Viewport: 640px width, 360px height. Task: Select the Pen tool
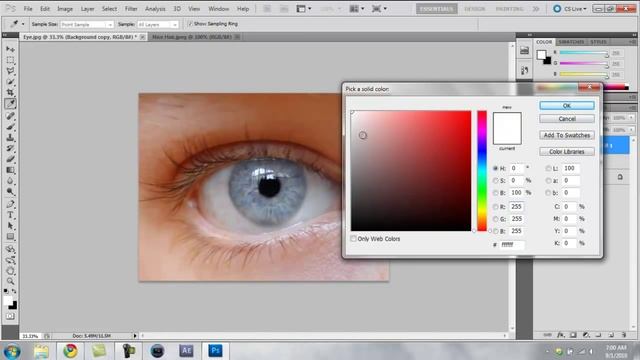coord(10,204)
